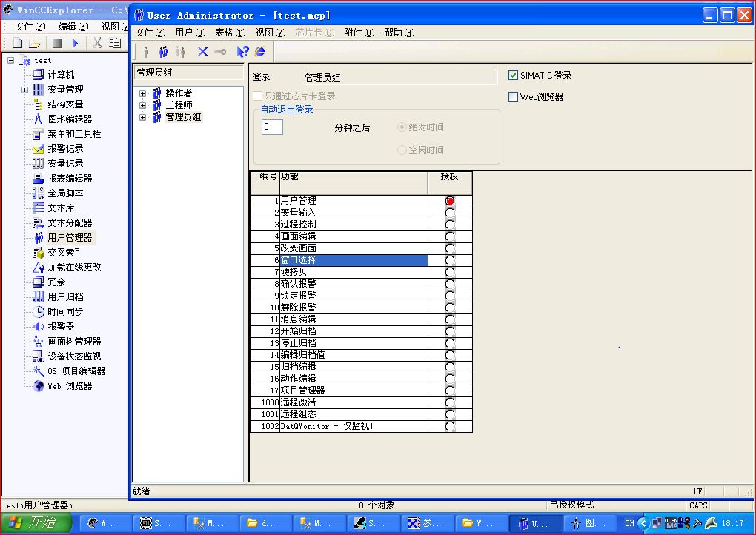Enable the Web浏览器 checkbox

tap(513, 97)
